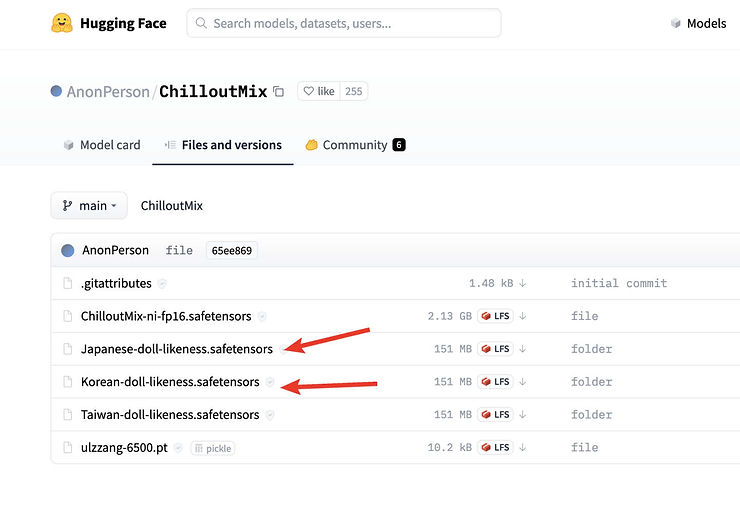Open commit 65ee869
740x520 pixels.
(x=231, y=250)
